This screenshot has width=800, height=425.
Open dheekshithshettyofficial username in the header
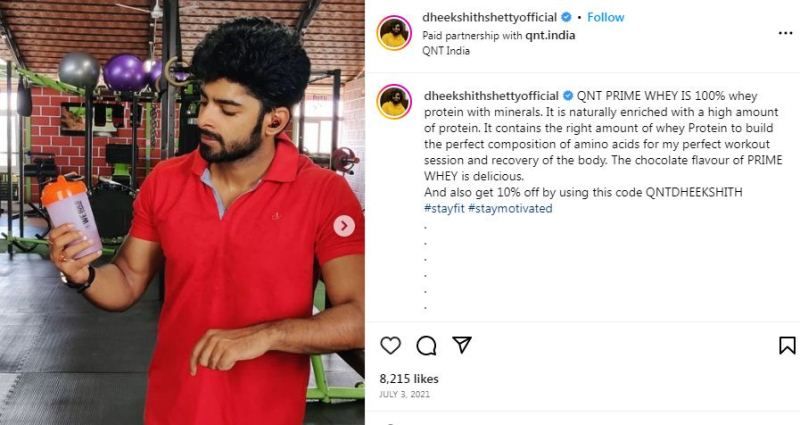pos(489,17)
